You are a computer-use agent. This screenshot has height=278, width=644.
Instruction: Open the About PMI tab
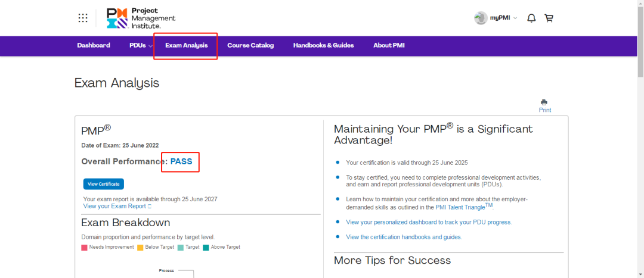[389, 45]
